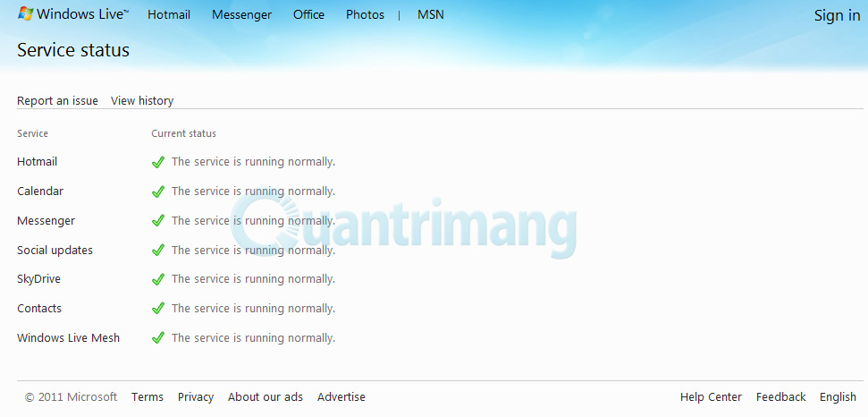Open the Privacy footer link
The width and height of the screenshot is (868, 417).
196,397
